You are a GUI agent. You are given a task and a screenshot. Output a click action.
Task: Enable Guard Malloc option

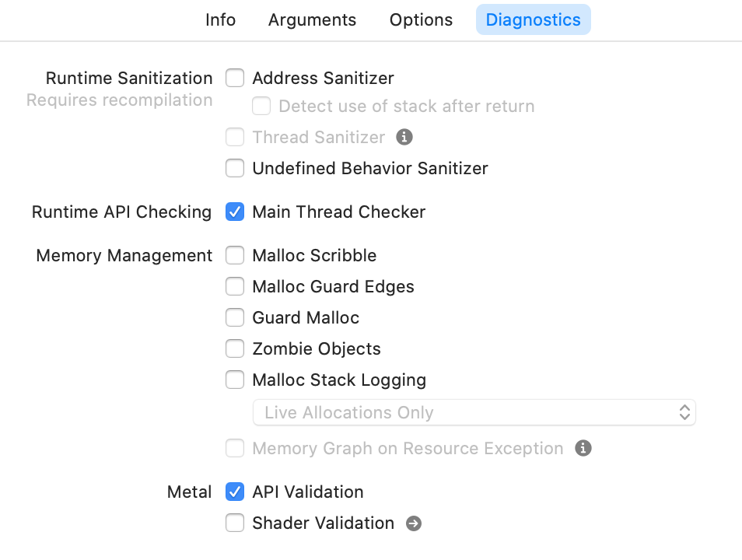click(235, 318)
